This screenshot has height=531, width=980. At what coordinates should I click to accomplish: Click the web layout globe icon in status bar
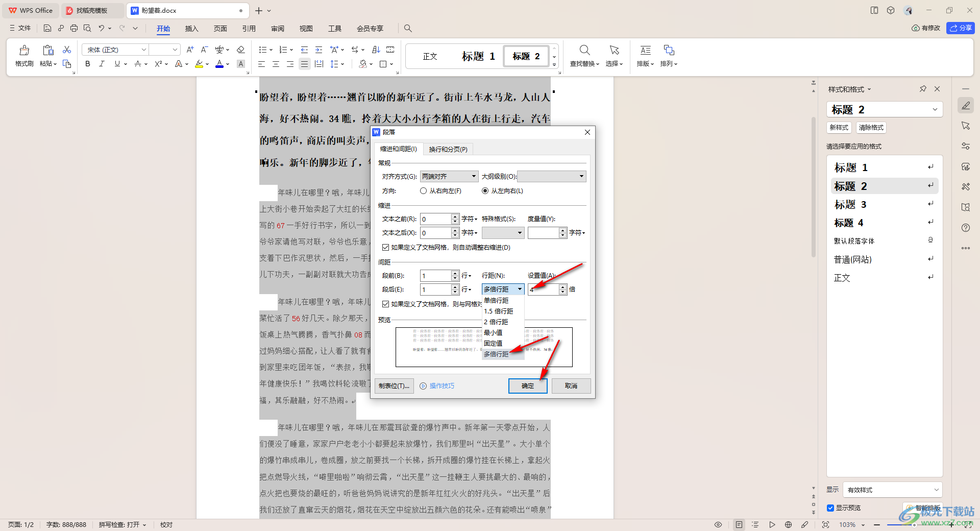point(788,524)
